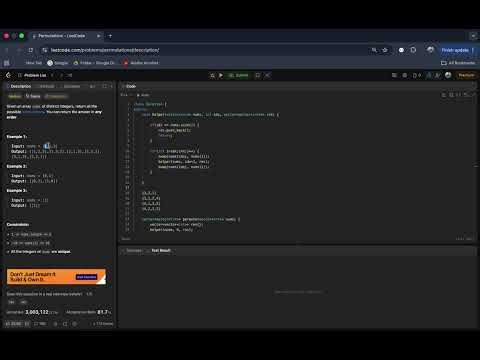The image size is (480, 360).
Task: Add problem to favorites star icon
Action: (x=55, y=324)
